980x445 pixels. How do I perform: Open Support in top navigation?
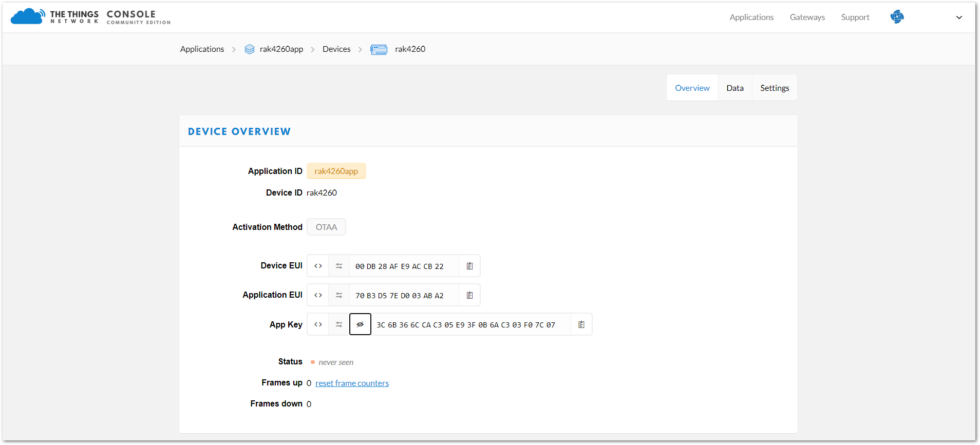(855, 17)
